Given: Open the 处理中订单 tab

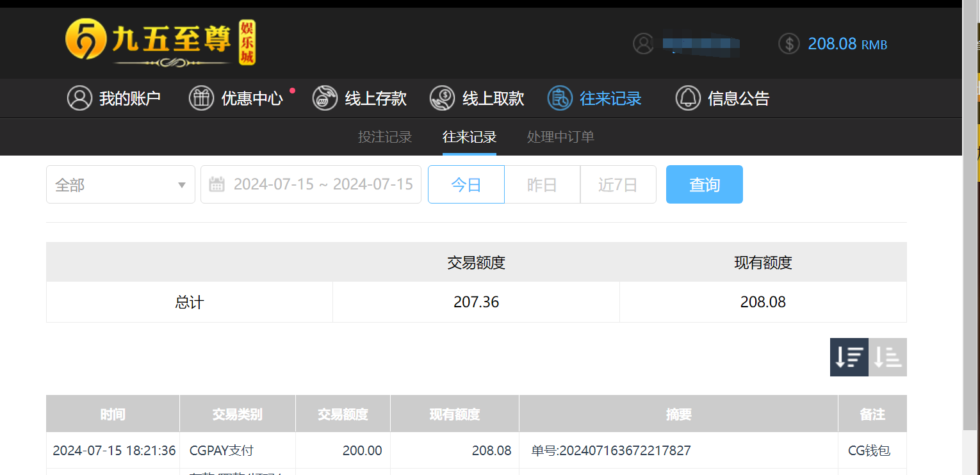Looking at the screenshot, I should point(560,136).
